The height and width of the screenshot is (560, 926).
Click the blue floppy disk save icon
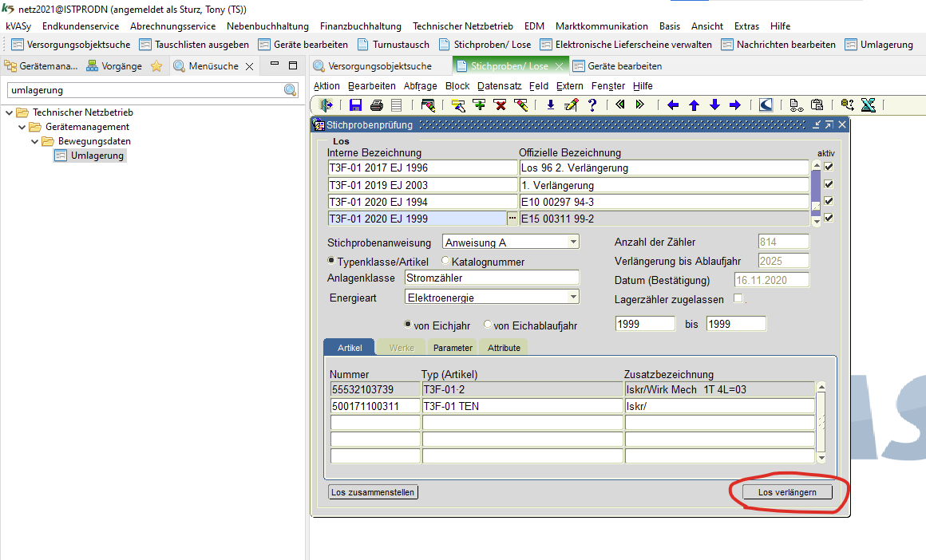point(356,105)
